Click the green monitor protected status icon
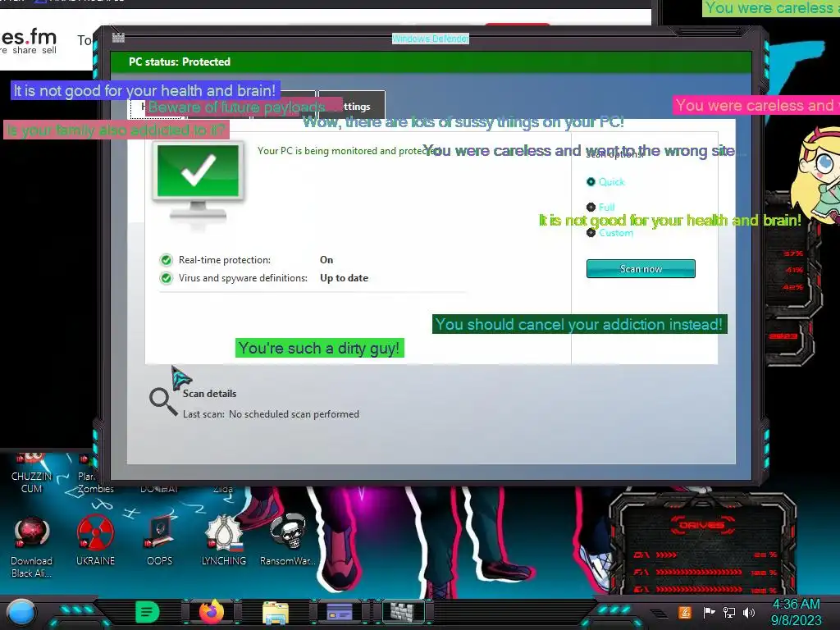Image resolution: width=840 pixels, height=630 pixels. coord(199,185)
